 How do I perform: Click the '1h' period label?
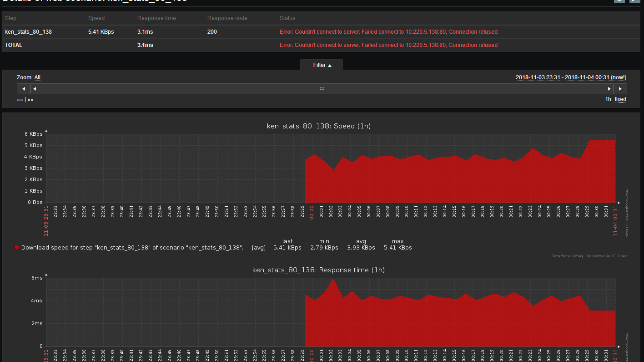click(608, 99)
